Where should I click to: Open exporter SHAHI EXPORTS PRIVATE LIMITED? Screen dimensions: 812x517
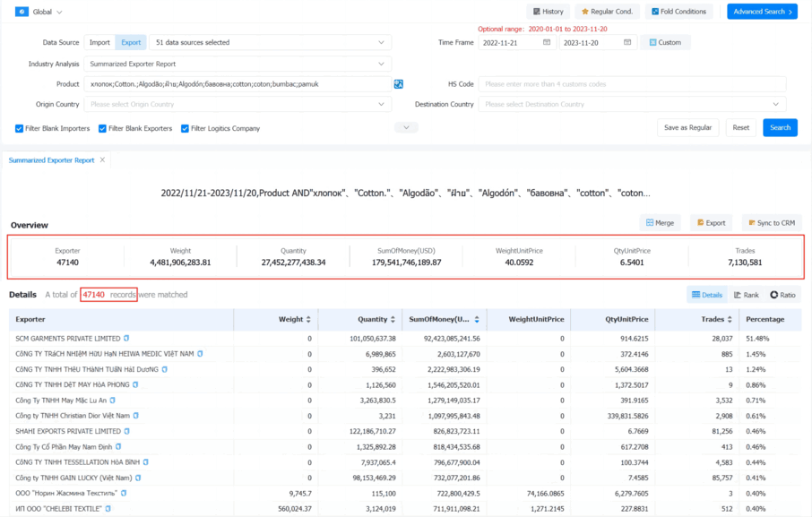pyautogui.click(x=68, y=431)
